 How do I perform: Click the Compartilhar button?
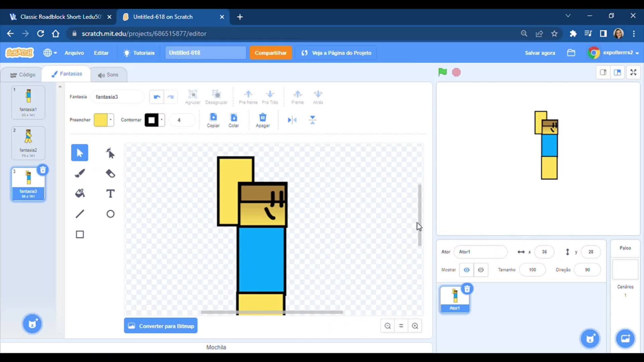pos(271,53)
